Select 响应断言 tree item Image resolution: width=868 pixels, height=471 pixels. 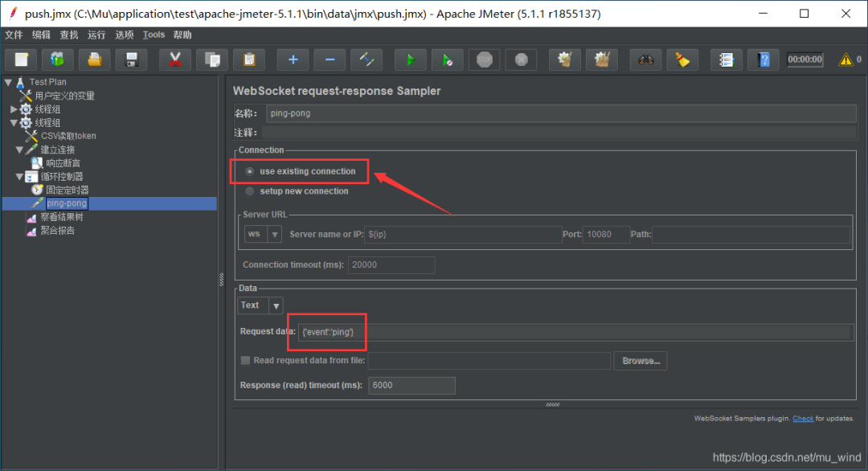click(63, 163)
